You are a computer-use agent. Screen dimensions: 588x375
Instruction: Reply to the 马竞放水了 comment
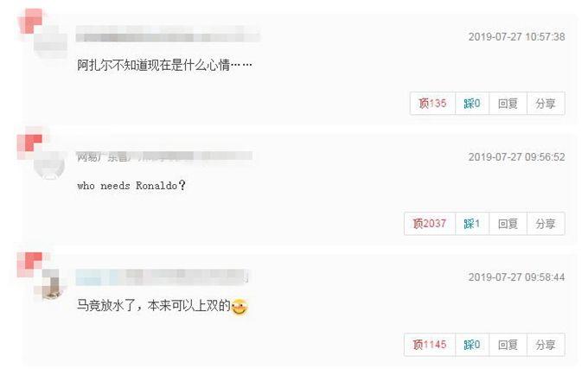[508, 344]
